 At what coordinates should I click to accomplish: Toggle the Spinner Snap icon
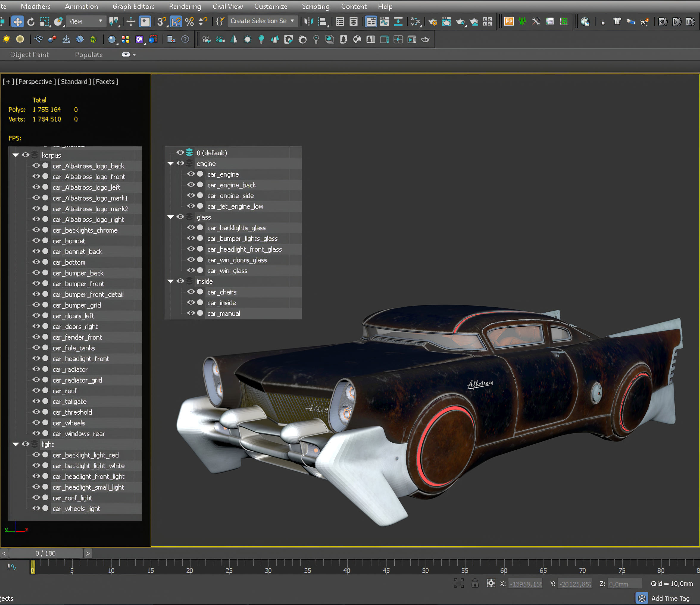point(203,22)
